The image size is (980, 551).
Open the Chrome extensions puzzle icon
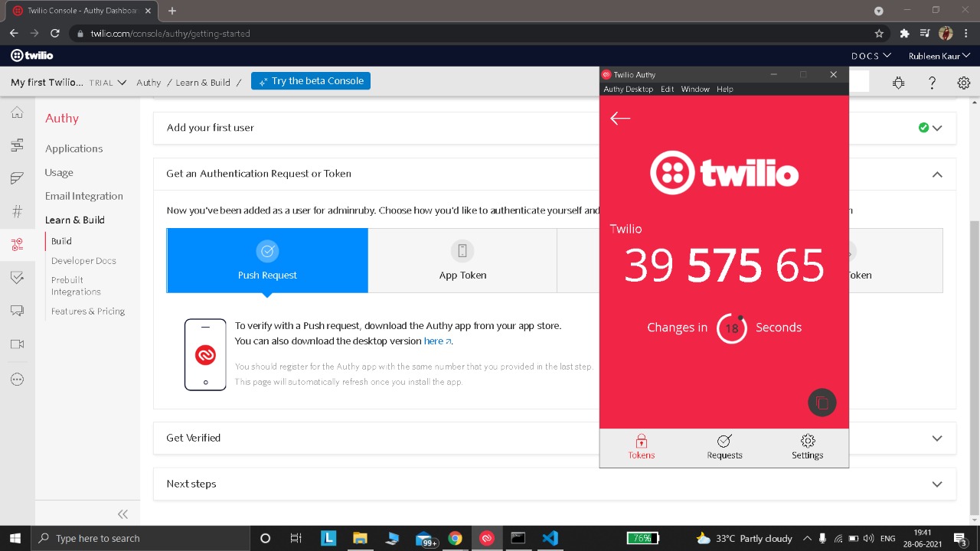904,33
